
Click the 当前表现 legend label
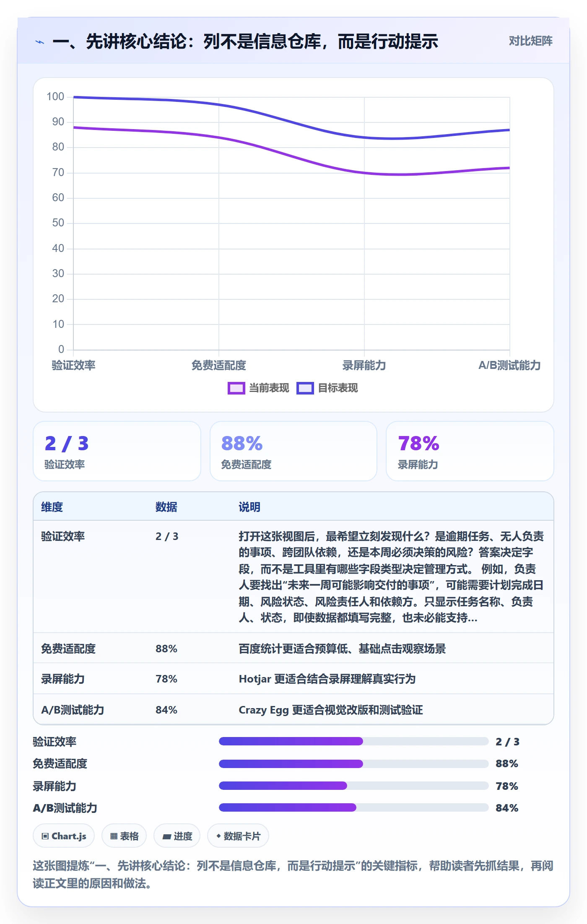pos(269,388)
